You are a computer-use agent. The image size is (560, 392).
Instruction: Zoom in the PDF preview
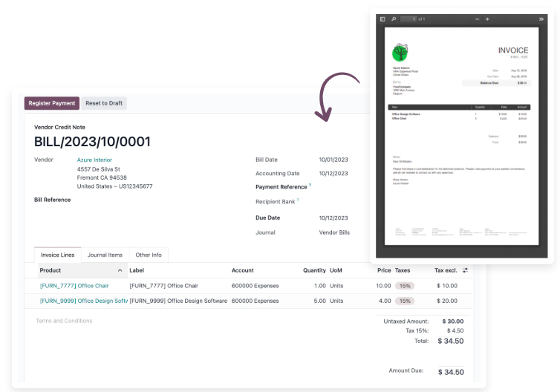[x=487, y=19]
